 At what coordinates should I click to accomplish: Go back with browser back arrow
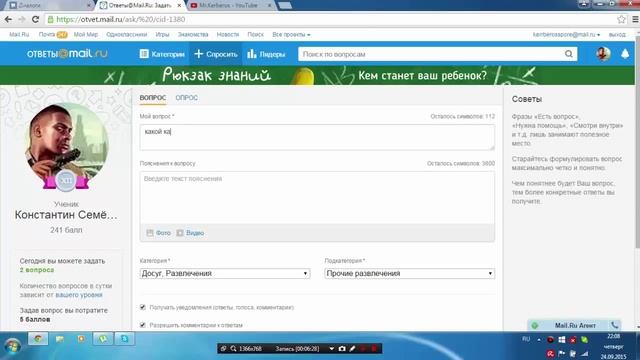8,19
